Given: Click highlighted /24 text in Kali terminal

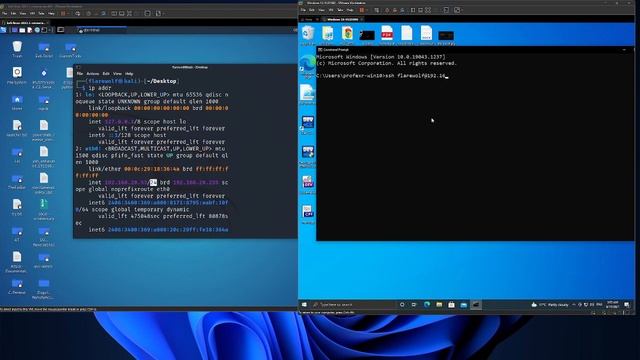Looking at the screenshot, I should coord(153,182).
